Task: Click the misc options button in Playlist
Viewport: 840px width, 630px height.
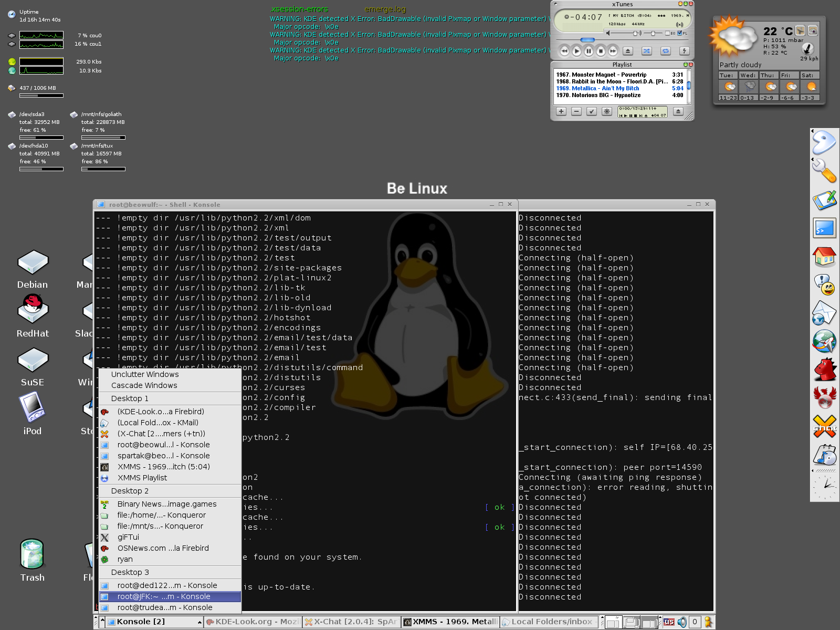Action: click(x=607, y=111)
